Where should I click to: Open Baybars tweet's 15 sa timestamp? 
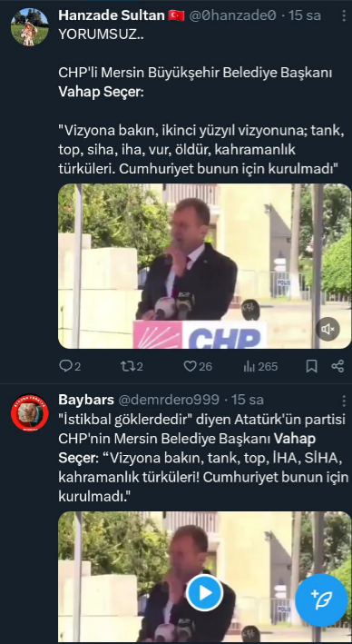[248, 400]
